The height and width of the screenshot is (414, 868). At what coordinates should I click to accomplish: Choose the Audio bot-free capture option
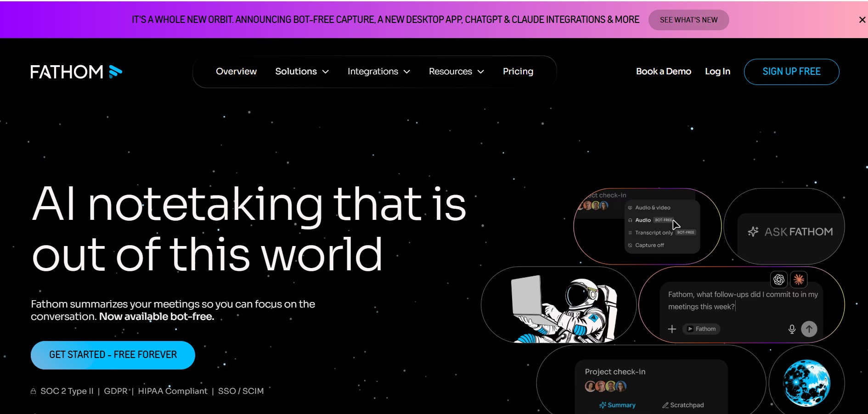pos(650,220)
